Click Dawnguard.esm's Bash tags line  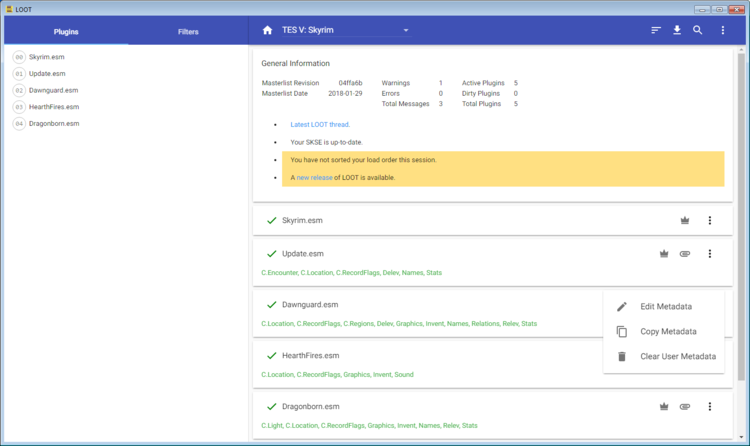399,324
